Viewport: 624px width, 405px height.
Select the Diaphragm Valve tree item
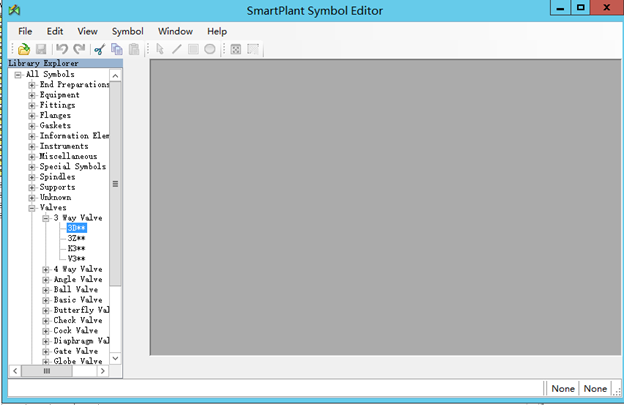(81, 341)
